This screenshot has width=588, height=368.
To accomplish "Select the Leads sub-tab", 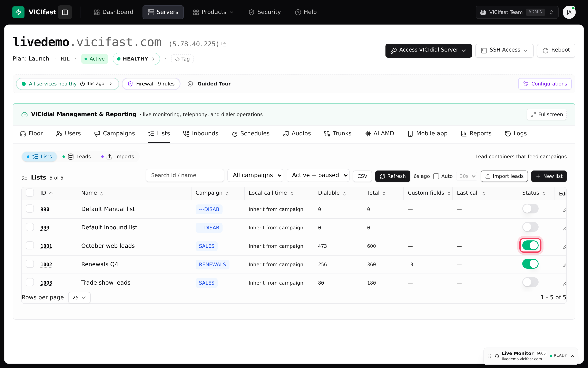I will click(77, 157).
